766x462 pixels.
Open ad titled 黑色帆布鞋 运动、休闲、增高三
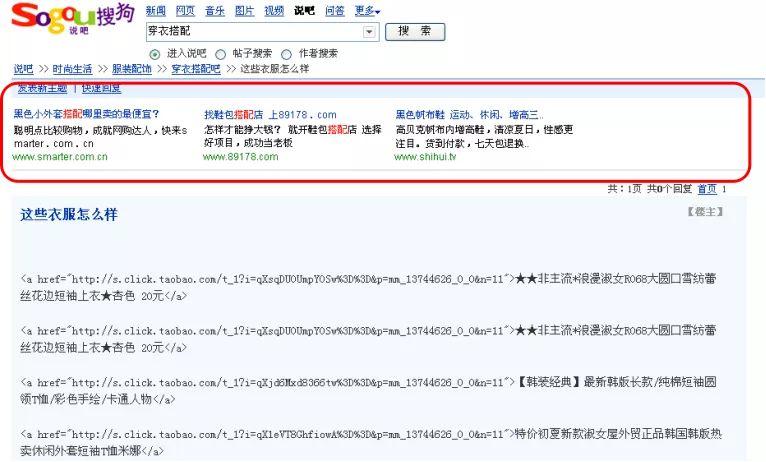[469, 115]
